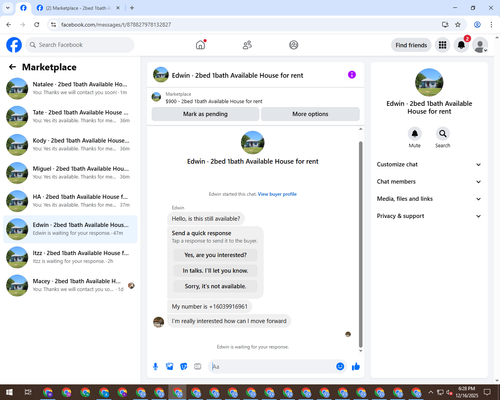This screenshot has width=500, height=400.
Task: Open Natalee's conversation
Action: (x=70, y=88)
